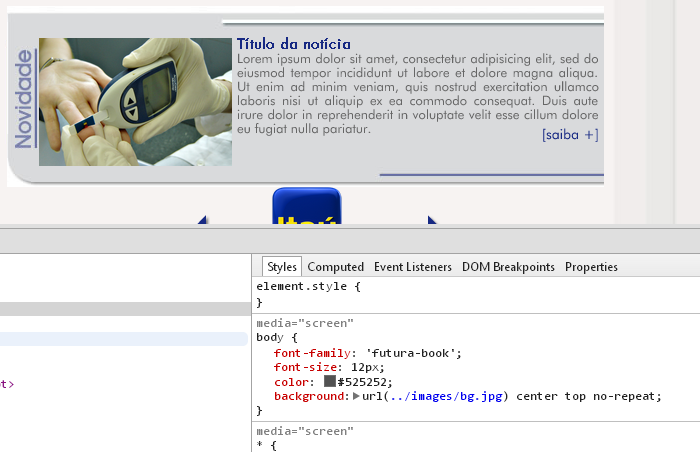Open the ../images/bg.jpg link

point(446,396)
